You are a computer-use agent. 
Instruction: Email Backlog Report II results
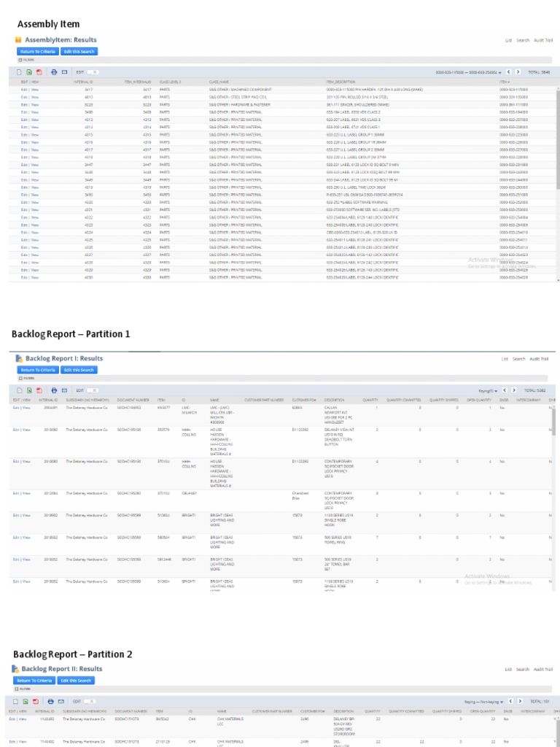61,701
